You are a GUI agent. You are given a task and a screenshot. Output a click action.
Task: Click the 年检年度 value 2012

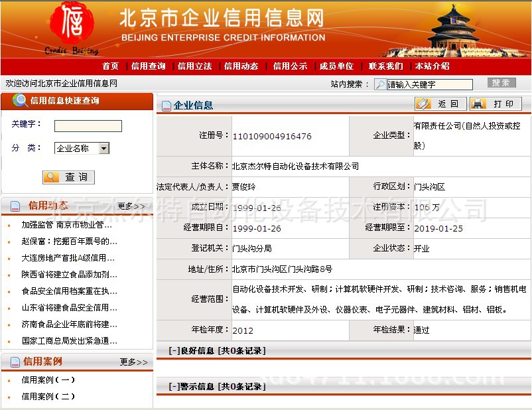[243, 330]
